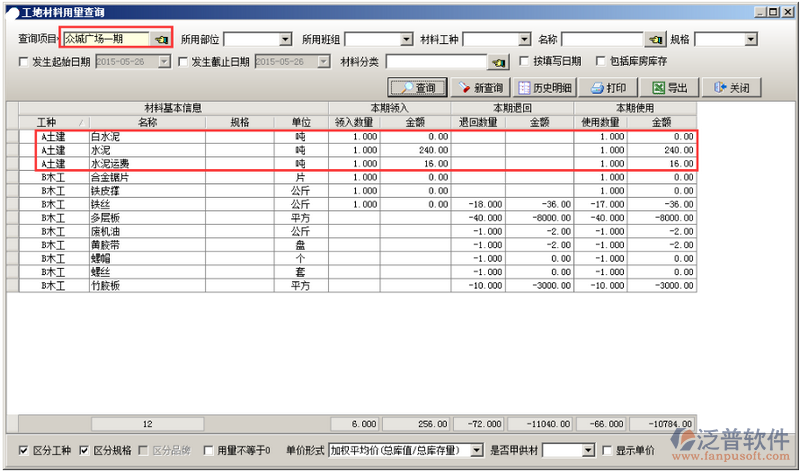Open lookup icon beside 材料分类 field
The image size is (800, 472).
point(498,62)
